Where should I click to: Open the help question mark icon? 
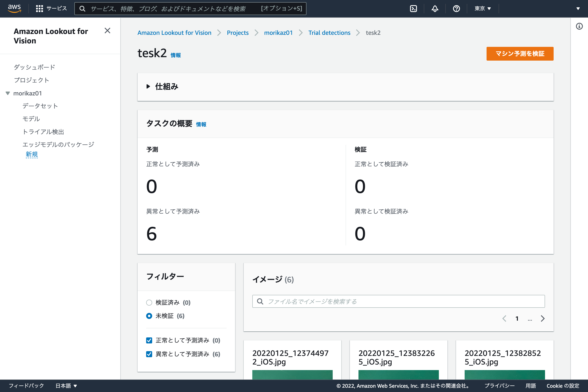(456, 9)
